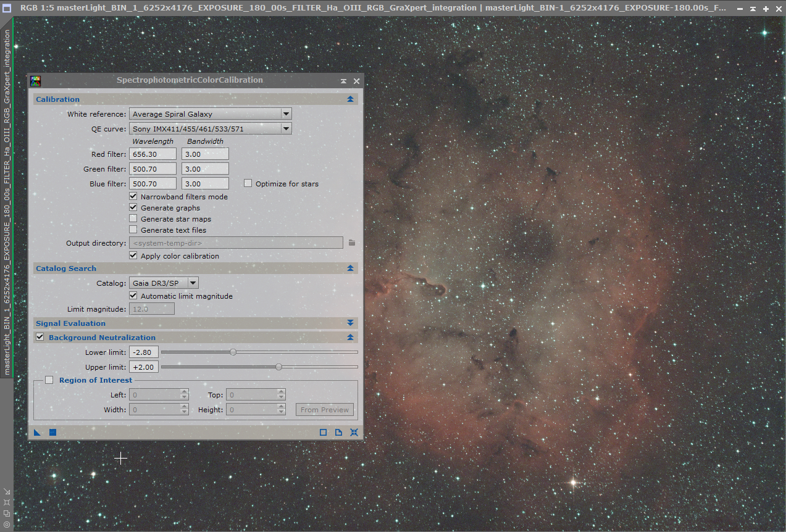This screenshot has width=786, height=532.
Task: Click the Reset process icon in dialog
Action: [x=354, y=433]
